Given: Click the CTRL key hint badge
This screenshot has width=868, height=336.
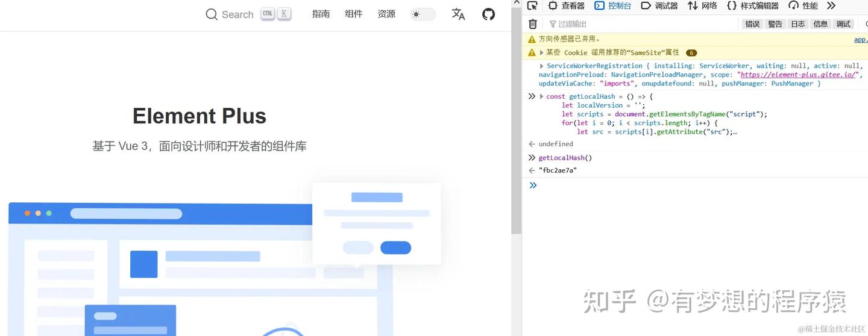Looking at the screenshot, I should (x=268, y=14).
